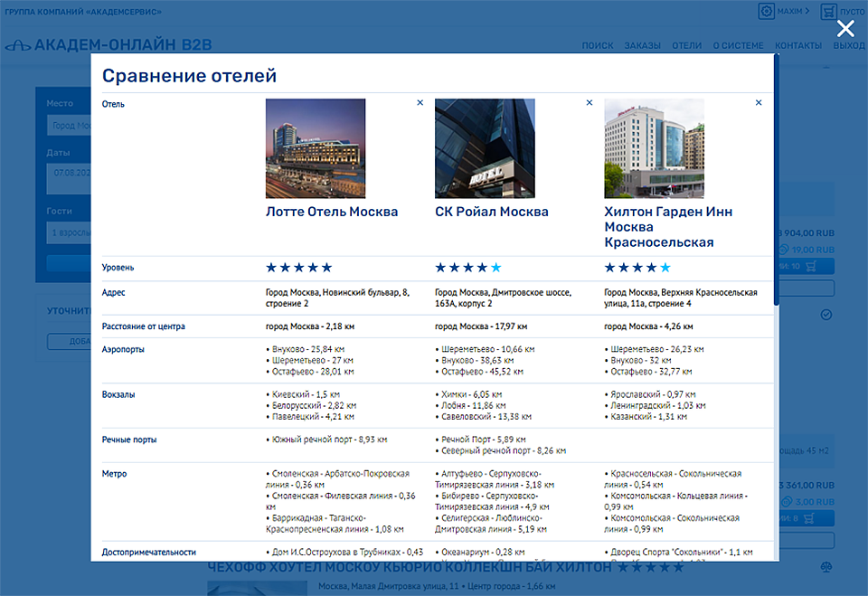Click cart icon beside 19,00 RUB offer

810,267
